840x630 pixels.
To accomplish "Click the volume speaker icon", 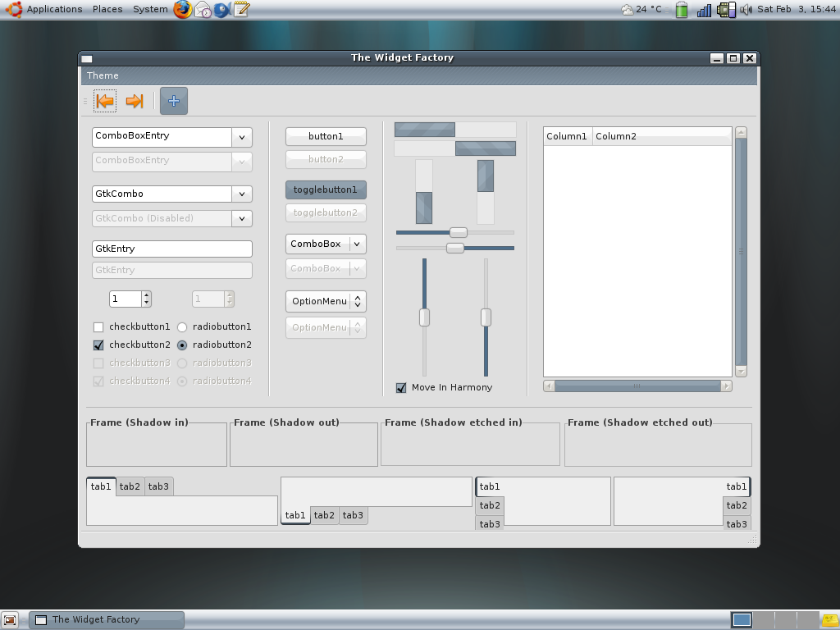I will [746, 9].
